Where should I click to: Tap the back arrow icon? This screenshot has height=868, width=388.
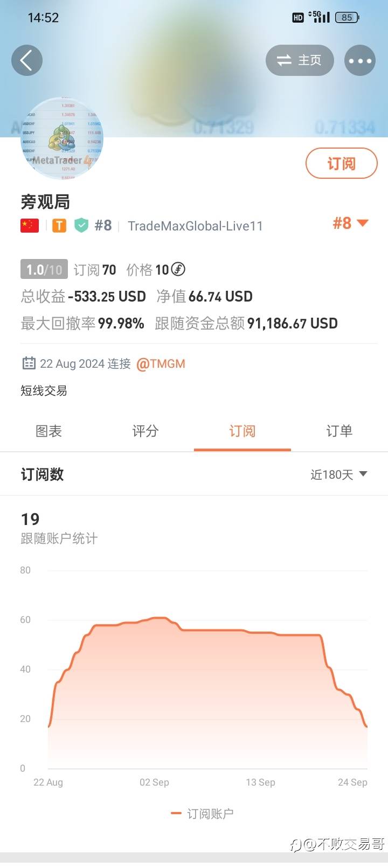click(26, 60)
